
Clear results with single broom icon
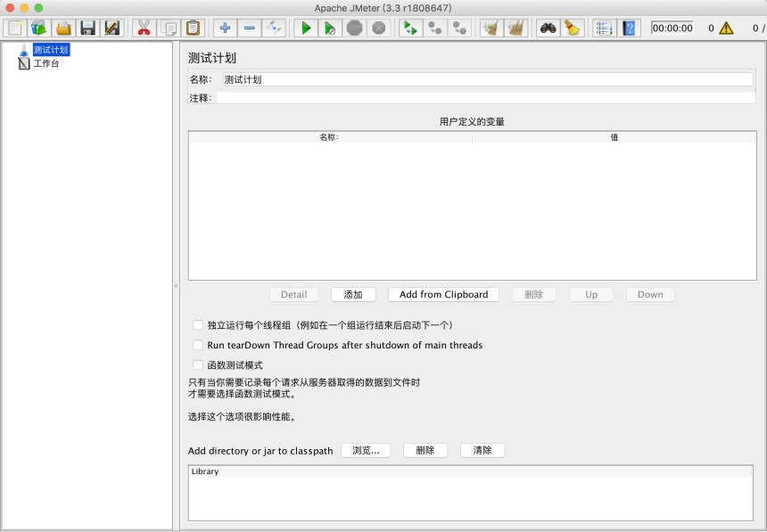(x=491, y=28)
